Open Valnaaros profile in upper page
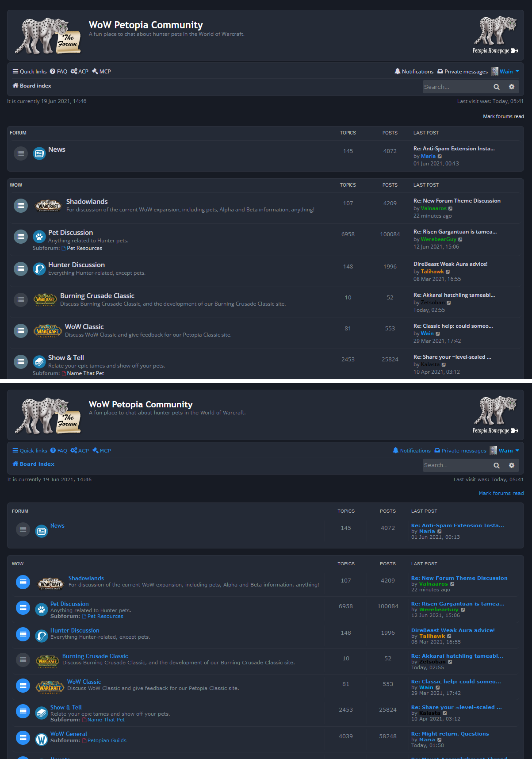This screenshot has height=759, width=532. click(434, 209)
